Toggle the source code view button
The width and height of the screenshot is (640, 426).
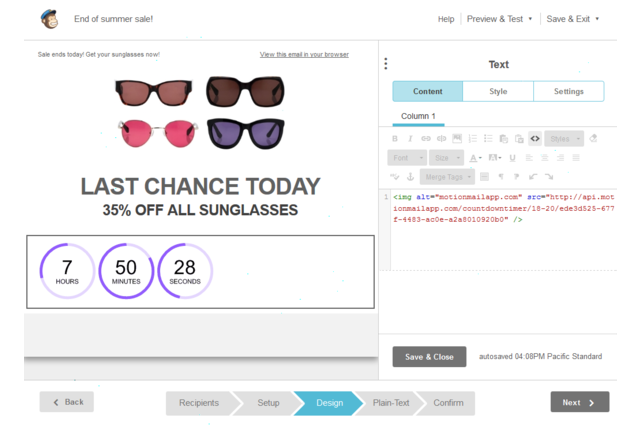coord(535,139)
